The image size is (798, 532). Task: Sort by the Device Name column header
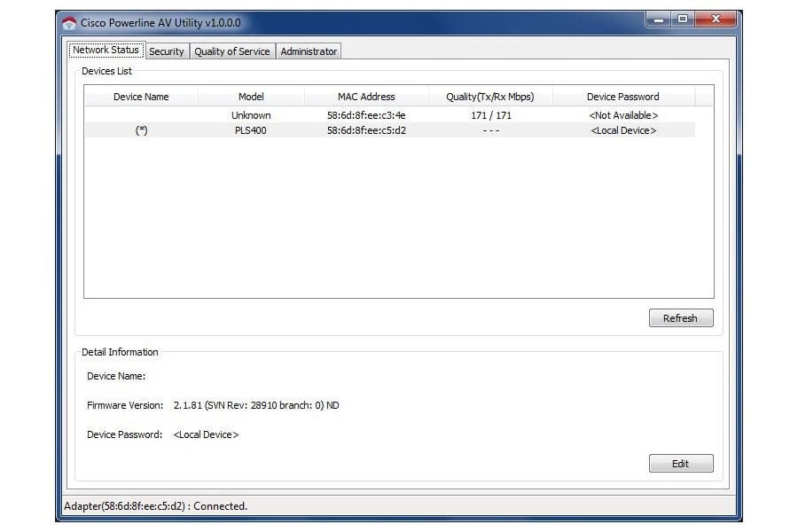[x=141, y=97]
